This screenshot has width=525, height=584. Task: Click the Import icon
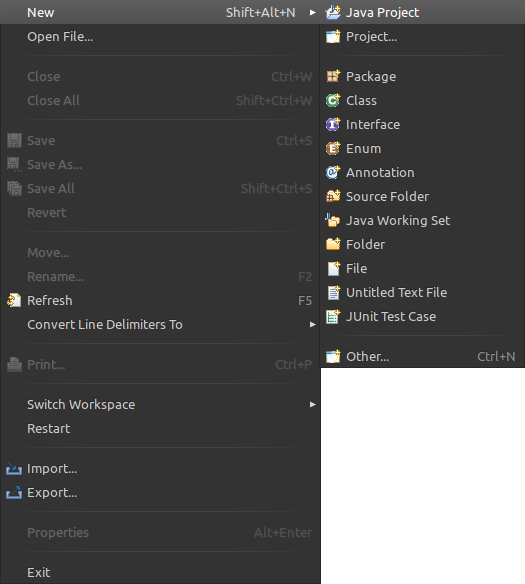(14, 469)
